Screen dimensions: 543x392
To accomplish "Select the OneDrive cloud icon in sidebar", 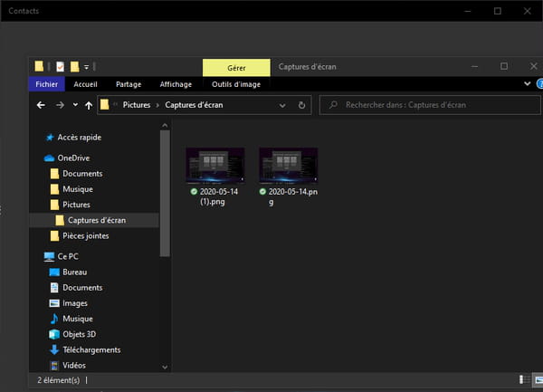I will (50, 158).
